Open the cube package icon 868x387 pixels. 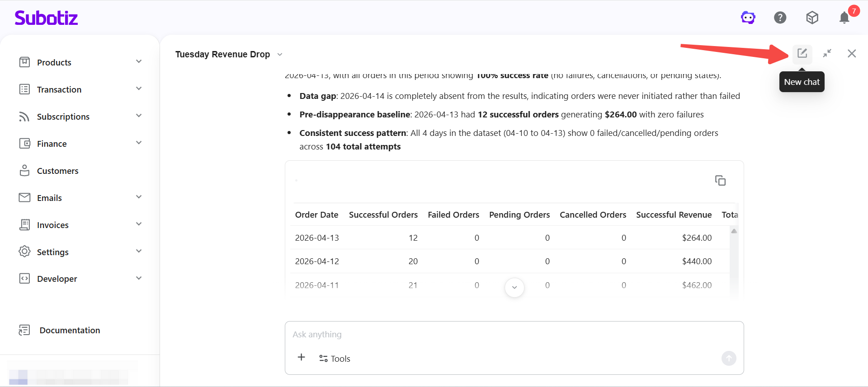click(812, 18)
